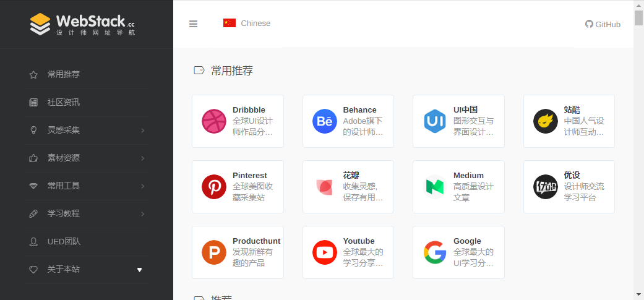
Task: Click the 站酷 logo icon
Action: (x=546, y=121)
